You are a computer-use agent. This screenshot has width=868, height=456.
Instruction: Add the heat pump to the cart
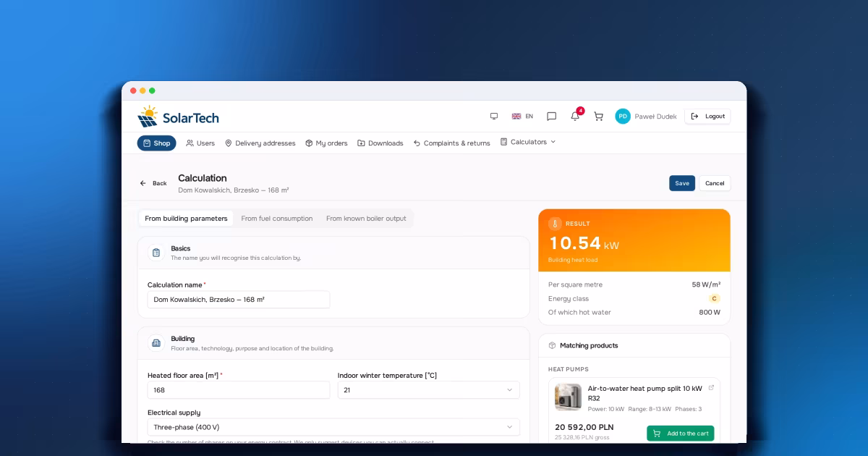pos(680,434)
